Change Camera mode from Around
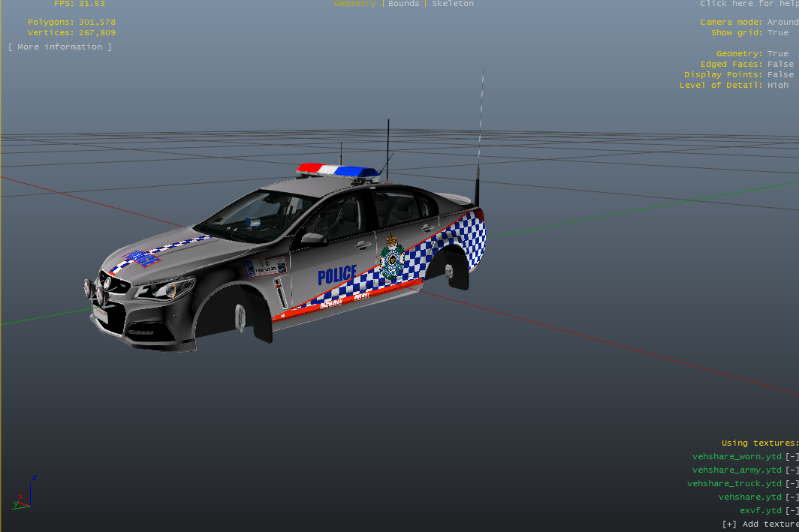 [x=782, y=23]
